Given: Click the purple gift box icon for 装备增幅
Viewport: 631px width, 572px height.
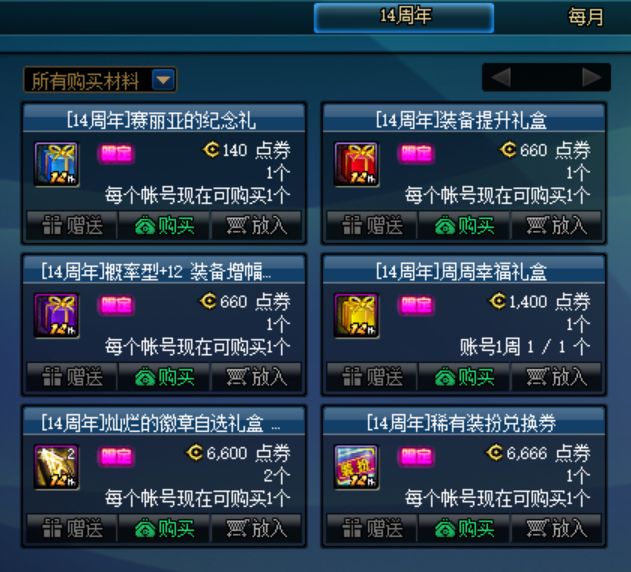Looking at the screenshot, I should coord(56,316).
